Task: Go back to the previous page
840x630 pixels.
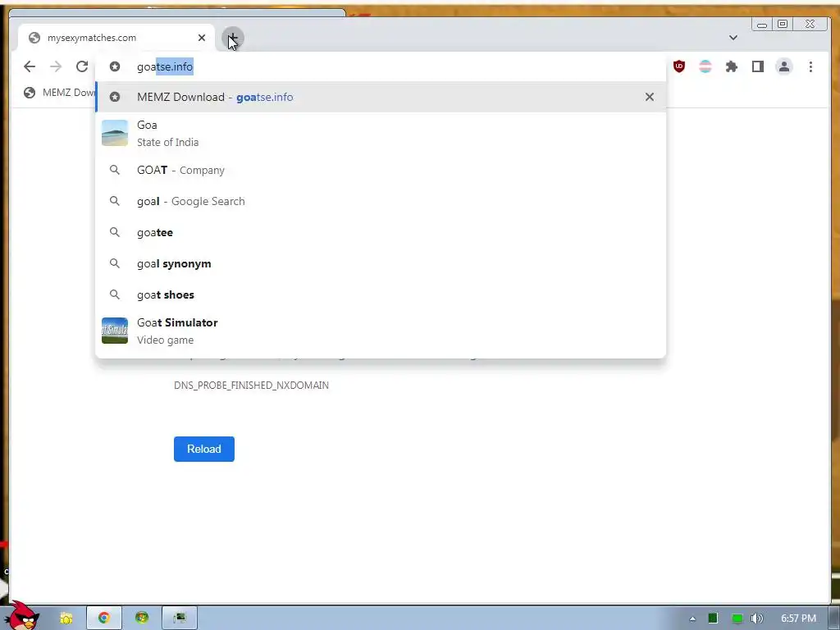Action: coord(30,66)
